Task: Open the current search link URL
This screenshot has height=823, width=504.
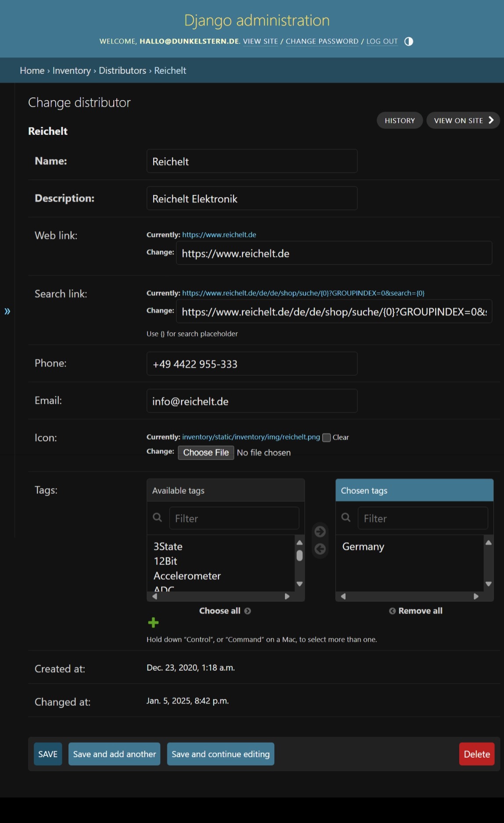Action: (303, 293)
